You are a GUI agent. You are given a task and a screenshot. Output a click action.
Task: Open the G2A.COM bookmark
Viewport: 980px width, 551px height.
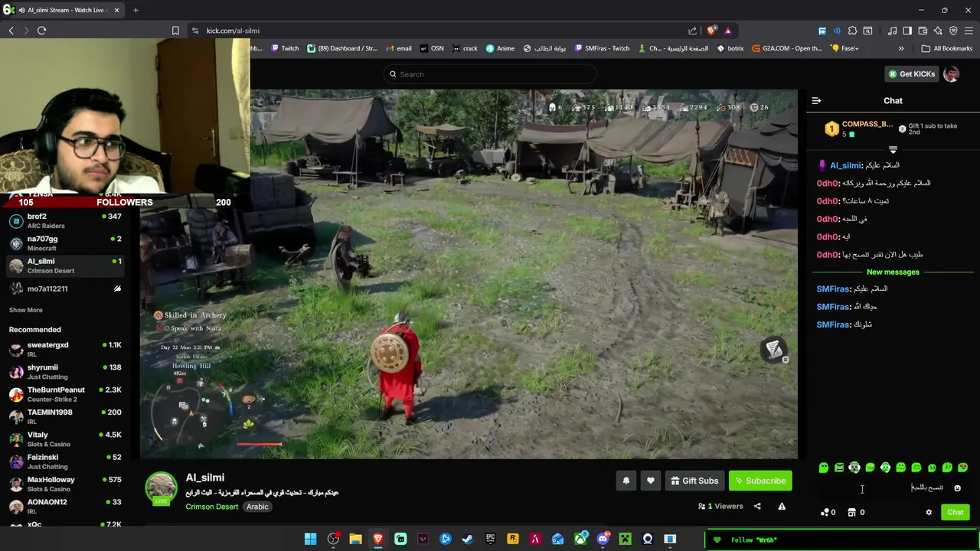tap(787, 48)
